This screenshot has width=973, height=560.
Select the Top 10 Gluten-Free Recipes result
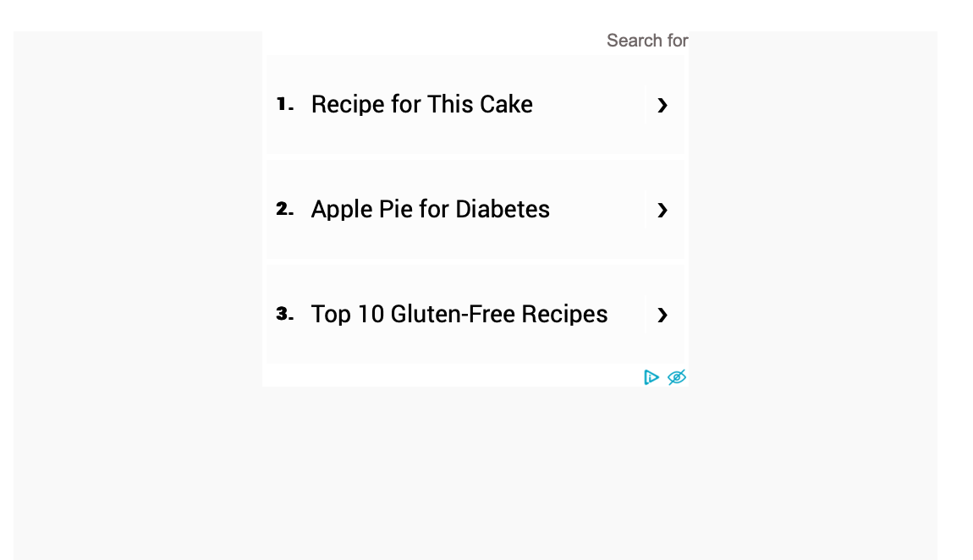[459, 315]
